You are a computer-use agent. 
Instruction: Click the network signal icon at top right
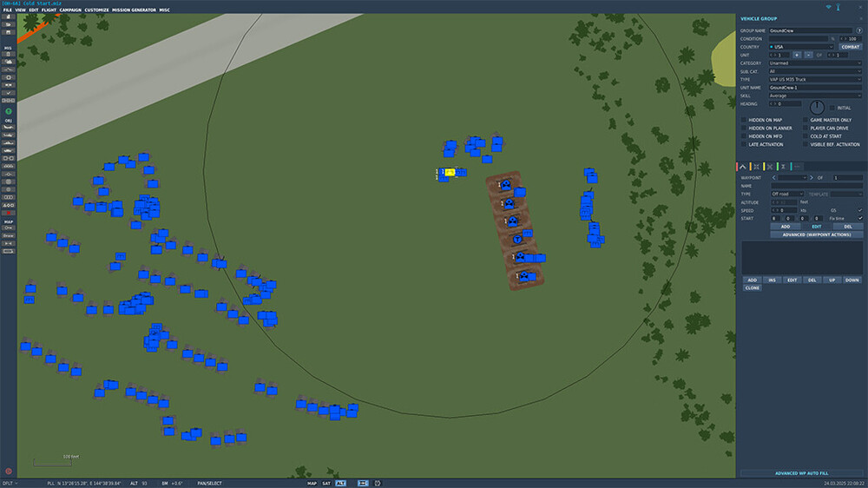(x=829, y=7)
